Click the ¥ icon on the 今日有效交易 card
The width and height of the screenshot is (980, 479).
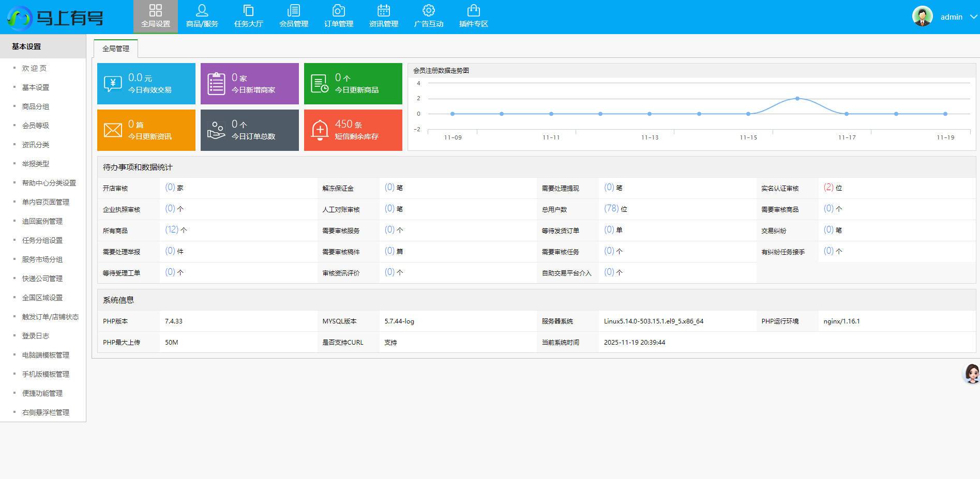pos(113,83)
